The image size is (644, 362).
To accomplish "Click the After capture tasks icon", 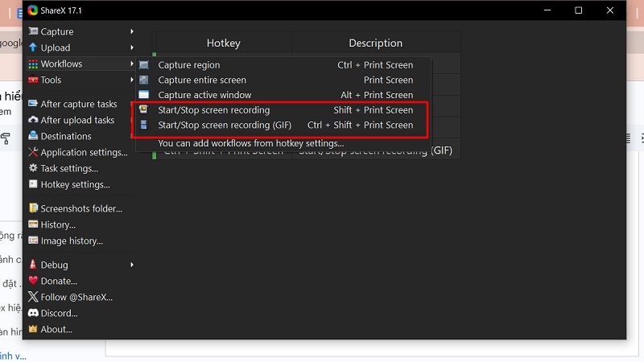I will coord(33,104).
